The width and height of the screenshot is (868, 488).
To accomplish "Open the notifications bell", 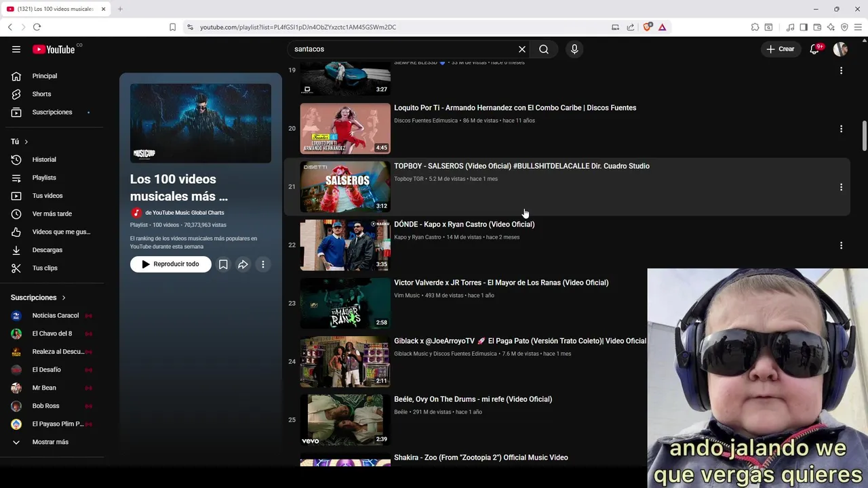I will 814,49.
